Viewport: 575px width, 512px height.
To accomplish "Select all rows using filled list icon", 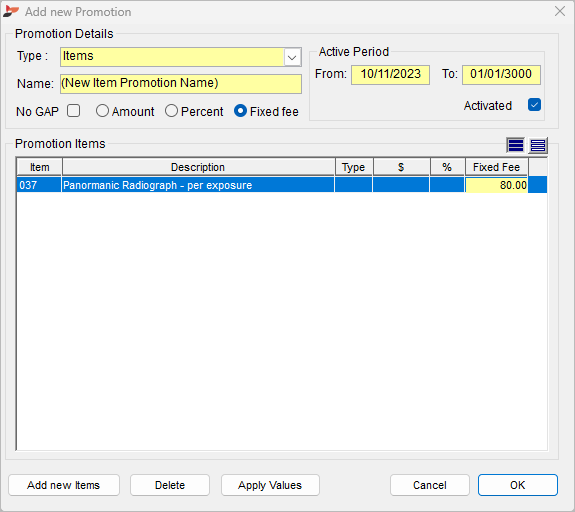I will coord(516,145).
